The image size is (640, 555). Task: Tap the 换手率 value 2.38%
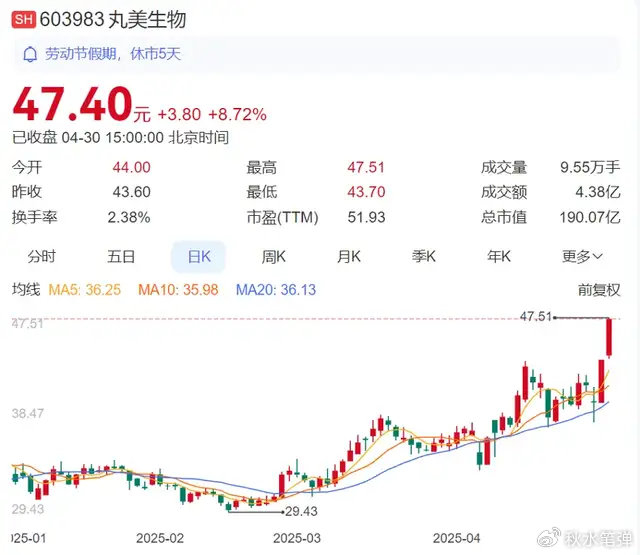(129, 217)
